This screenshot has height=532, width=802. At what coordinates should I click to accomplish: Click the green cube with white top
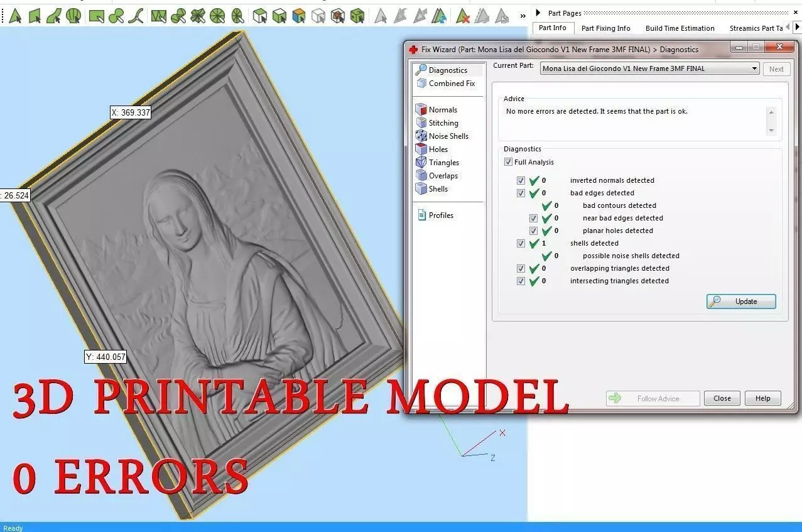pyautogui.click(x=279, y=16)
